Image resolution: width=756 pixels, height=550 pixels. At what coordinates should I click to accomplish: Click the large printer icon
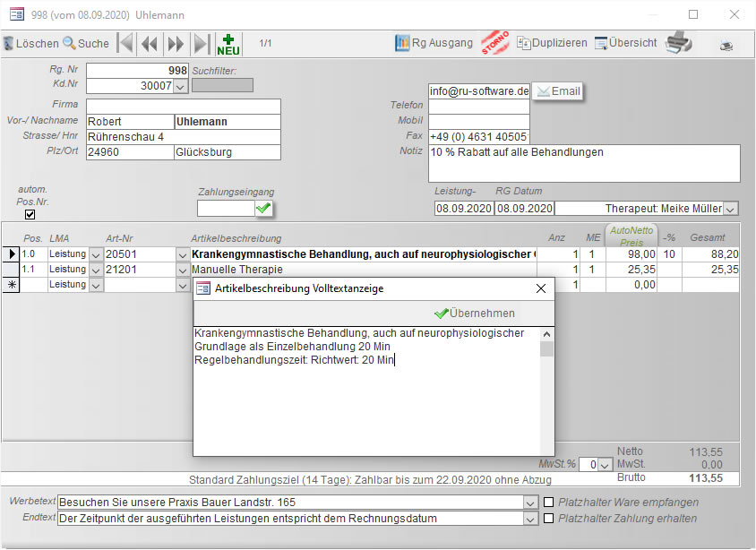coord(678,42)
